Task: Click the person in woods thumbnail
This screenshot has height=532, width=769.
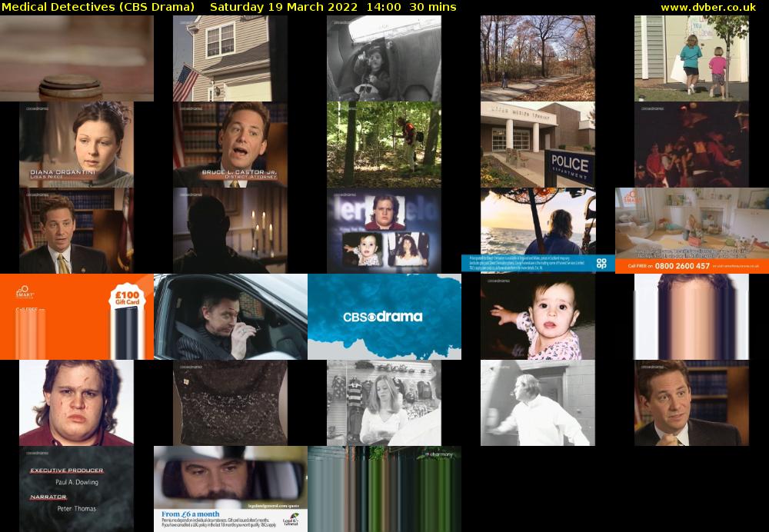Action: [384, 145]
